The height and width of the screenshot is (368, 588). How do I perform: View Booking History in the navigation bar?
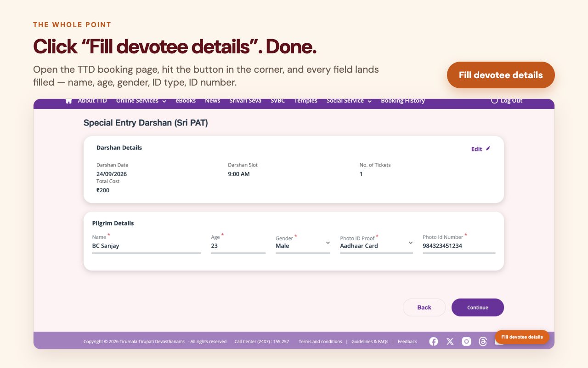coord(403,101)
